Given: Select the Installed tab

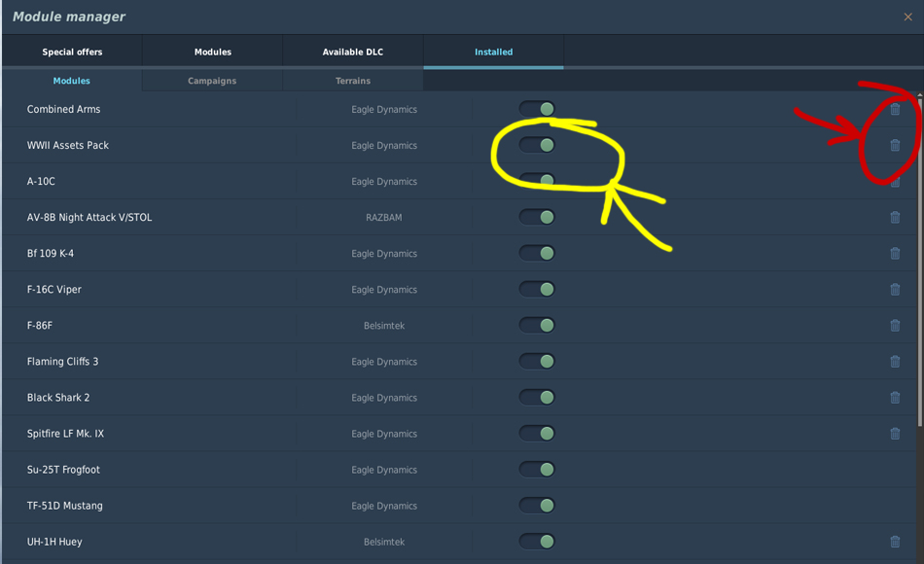Looking at the screenshot, I should tap(493, 52).
